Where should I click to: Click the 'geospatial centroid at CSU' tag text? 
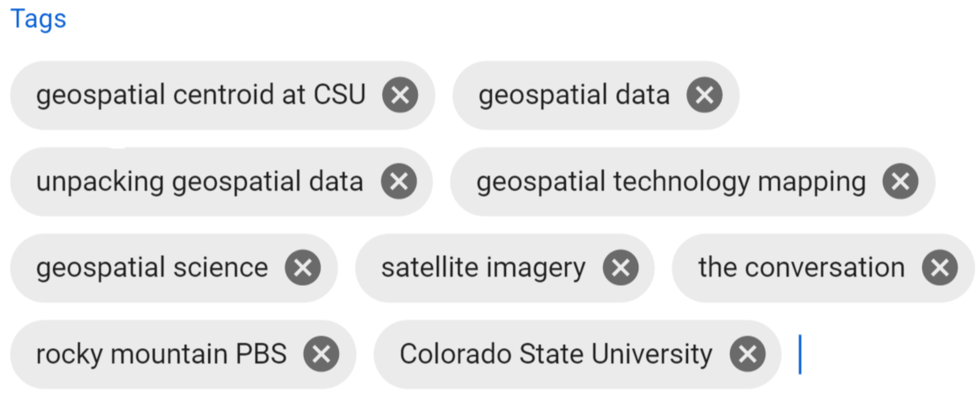(200, 95)
